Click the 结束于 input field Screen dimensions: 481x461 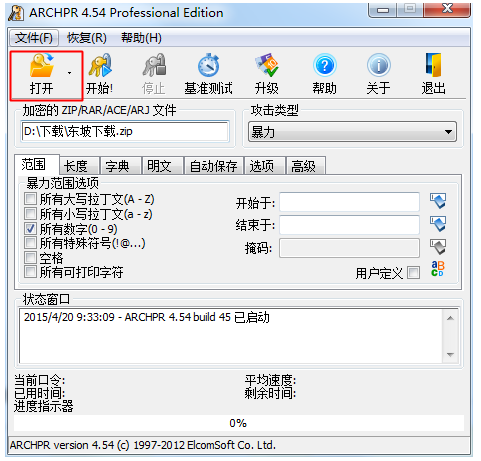pyautogui.click(x=349, y=225)
